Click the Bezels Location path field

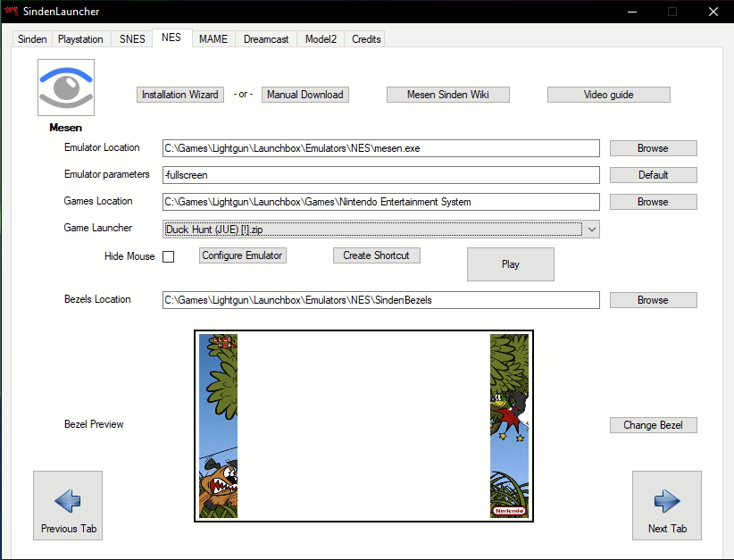coord(381,300)
